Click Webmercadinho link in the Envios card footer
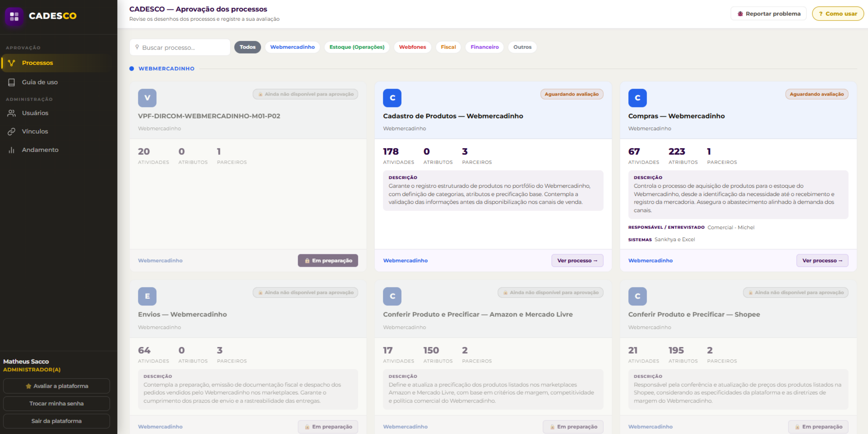Screen dimensions: 868x434 click(x=160, y=427)
